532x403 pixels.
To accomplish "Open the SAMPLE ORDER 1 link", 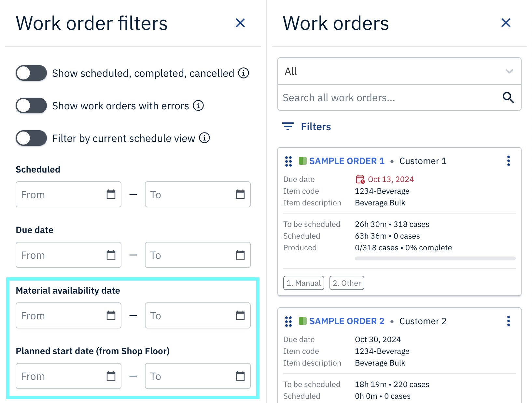I will pos(347,161).
